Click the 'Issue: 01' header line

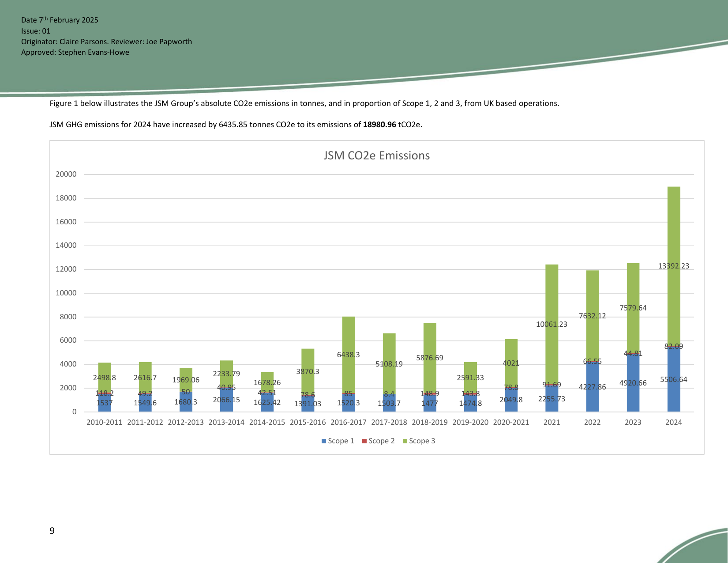[36, 31]
